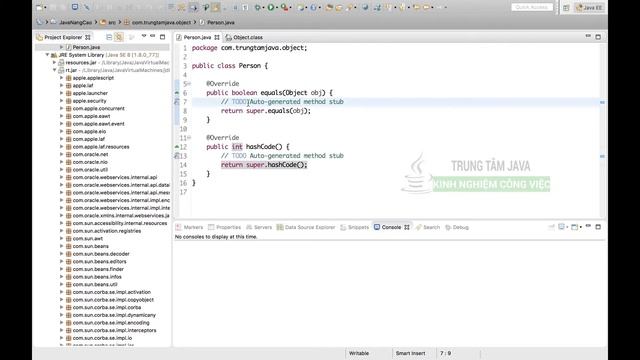Expand the apple.applescript package

62,78
